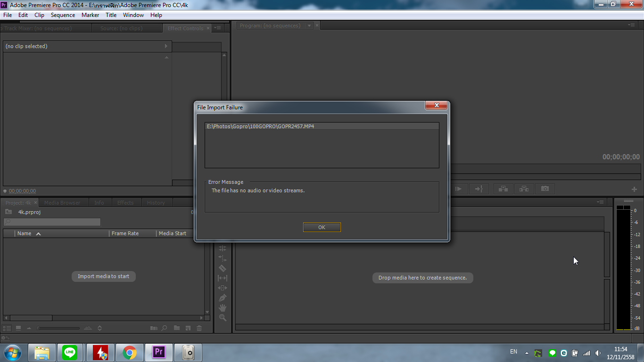The image size is (644, 362).
Task: Click the Export Frame camera icon
Action: coord(545,189)
